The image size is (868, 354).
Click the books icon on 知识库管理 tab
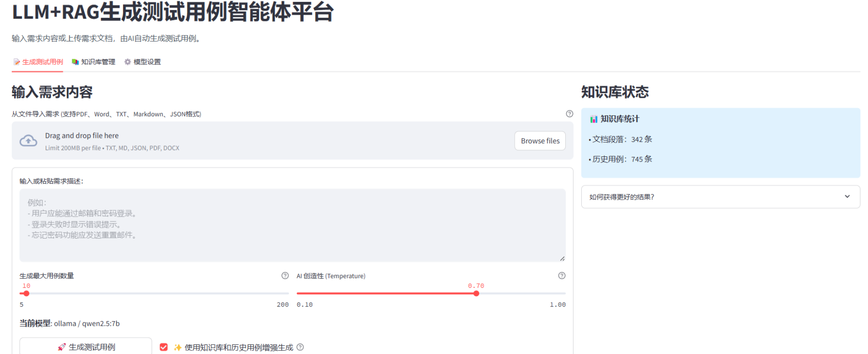pos(75,62)
